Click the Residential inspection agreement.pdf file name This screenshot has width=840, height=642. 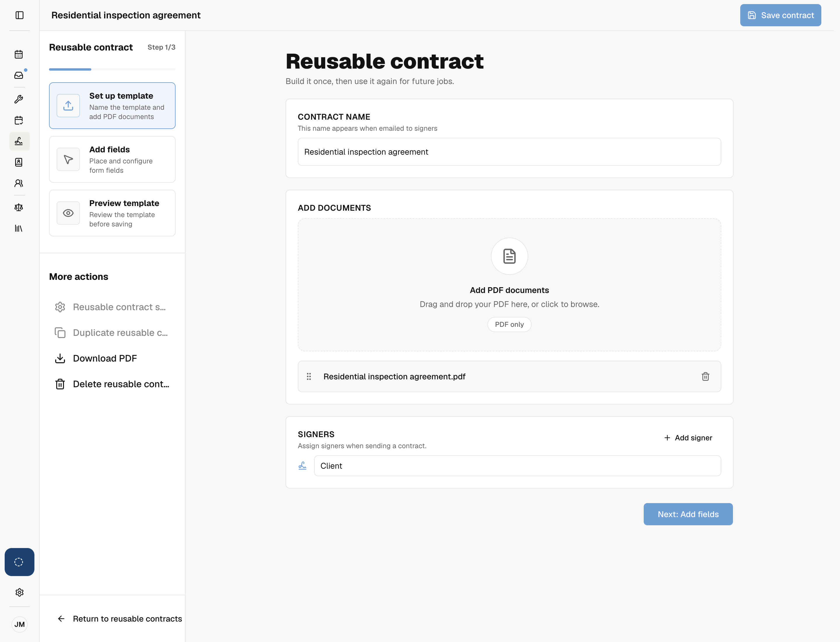(x=394, y=377)
